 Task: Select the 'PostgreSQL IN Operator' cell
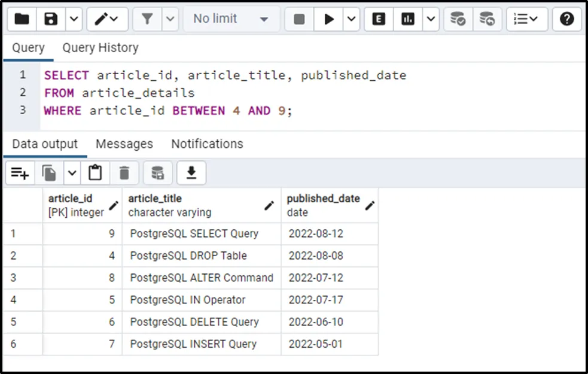coord(188,300)
